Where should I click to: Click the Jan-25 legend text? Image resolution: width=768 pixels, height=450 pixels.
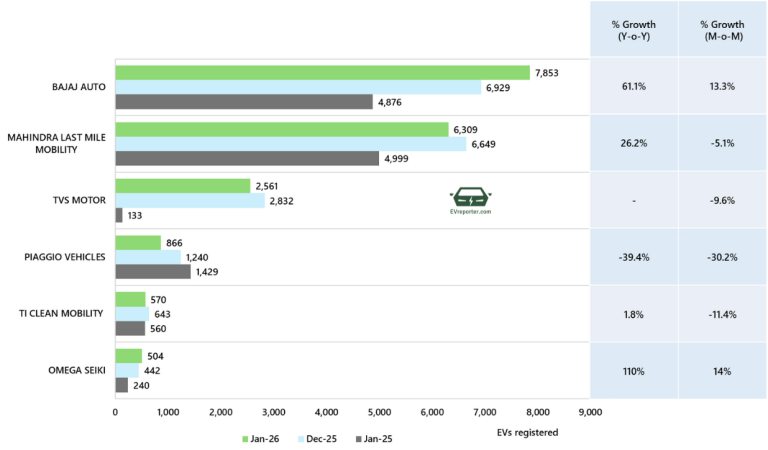[378, 439]
